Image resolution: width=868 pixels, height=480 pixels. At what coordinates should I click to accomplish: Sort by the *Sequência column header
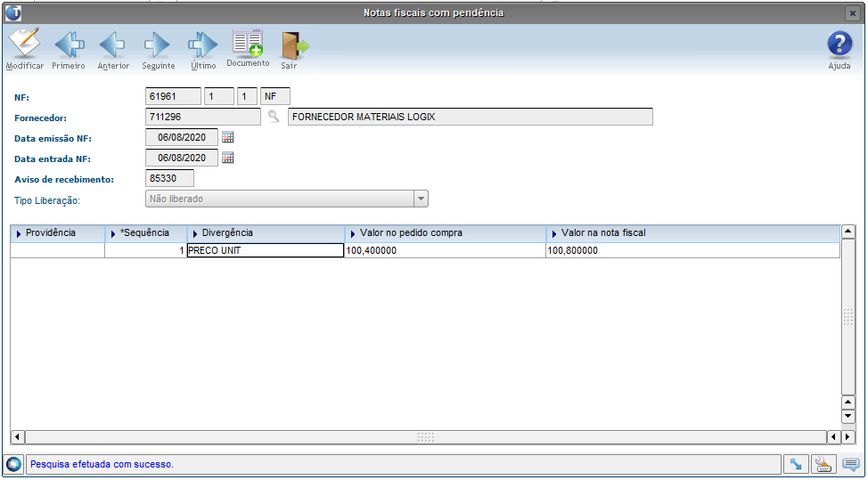coord(145,233)
